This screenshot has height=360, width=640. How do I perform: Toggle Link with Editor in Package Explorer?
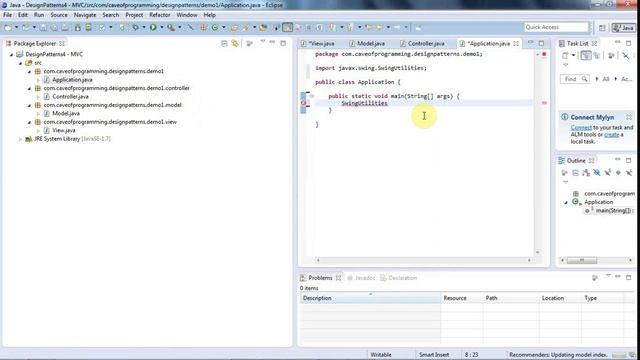pos(235,43)
